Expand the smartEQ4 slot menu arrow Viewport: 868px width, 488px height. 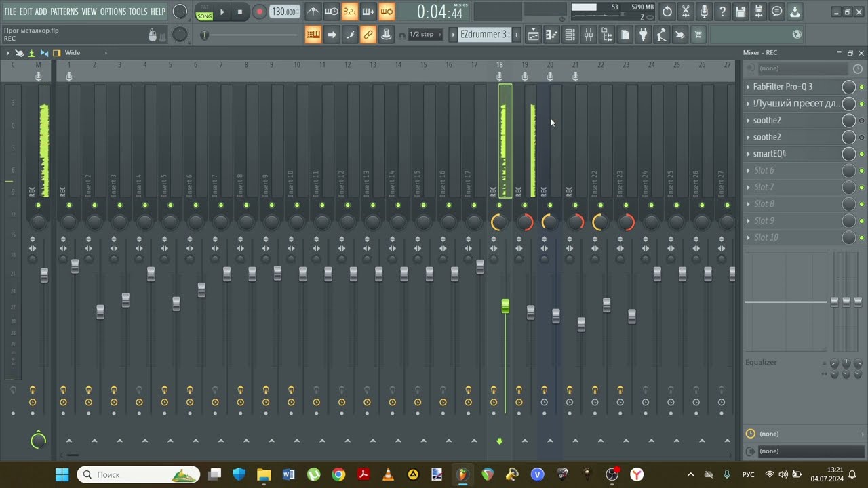[749, 154]
